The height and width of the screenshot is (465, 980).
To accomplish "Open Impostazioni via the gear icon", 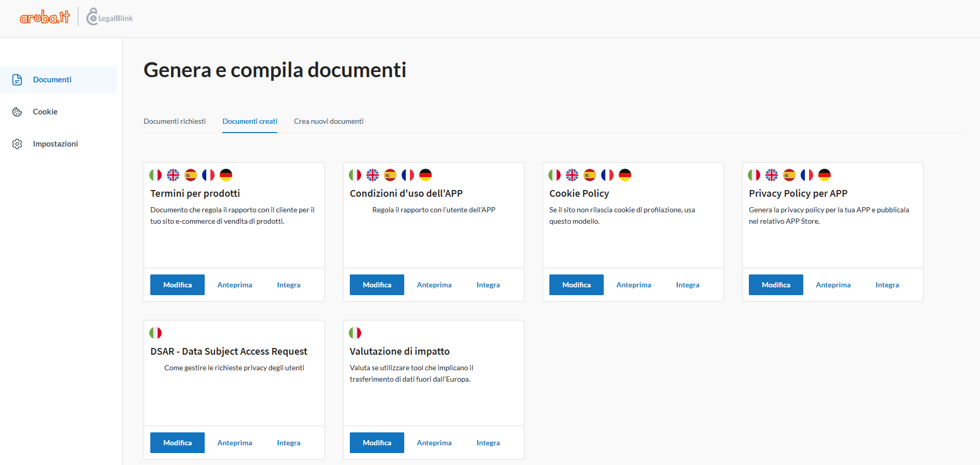I will 17,144.
